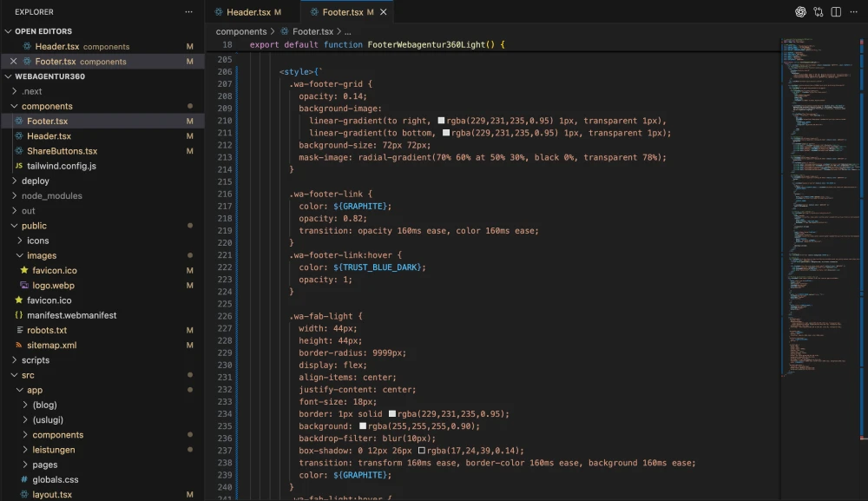The width and height of the screenshot is (868, 501).
Task: Expand the leistungen folder under app
Action: point(53,450)
